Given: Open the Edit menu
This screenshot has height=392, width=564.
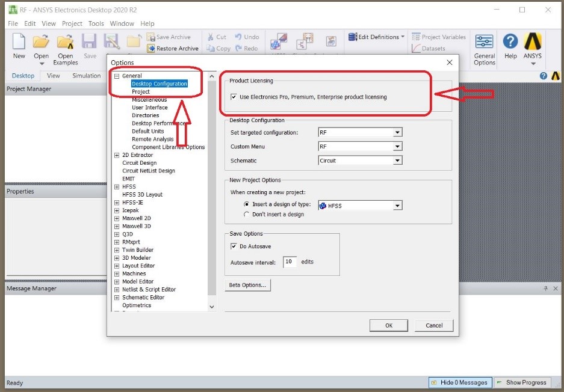Looking at the screenshot, I should (30, 23).
